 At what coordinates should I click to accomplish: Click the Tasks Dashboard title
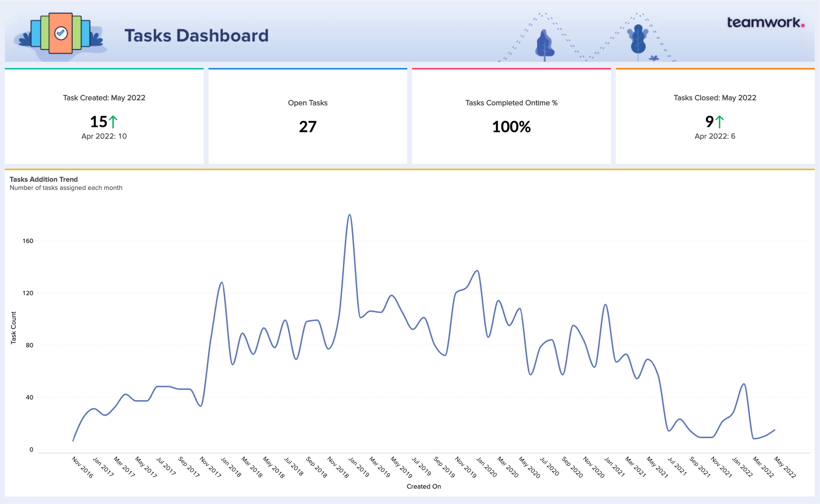[197, 36]
